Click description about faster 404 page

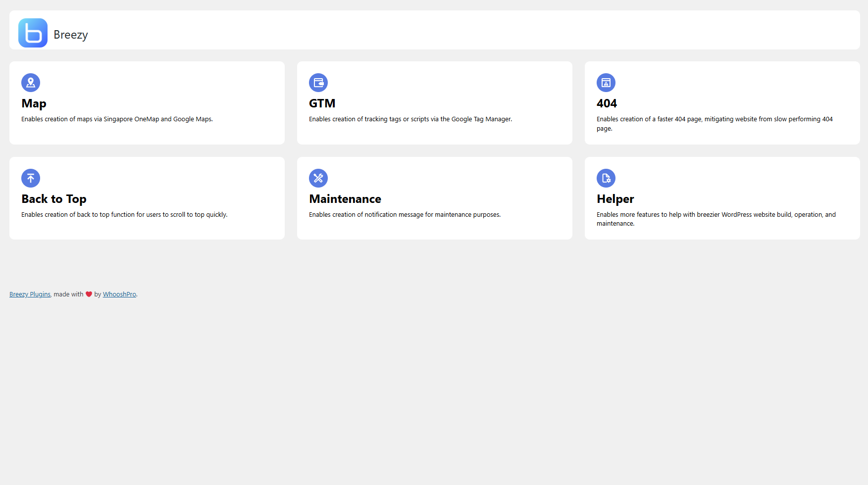(715, 124)
